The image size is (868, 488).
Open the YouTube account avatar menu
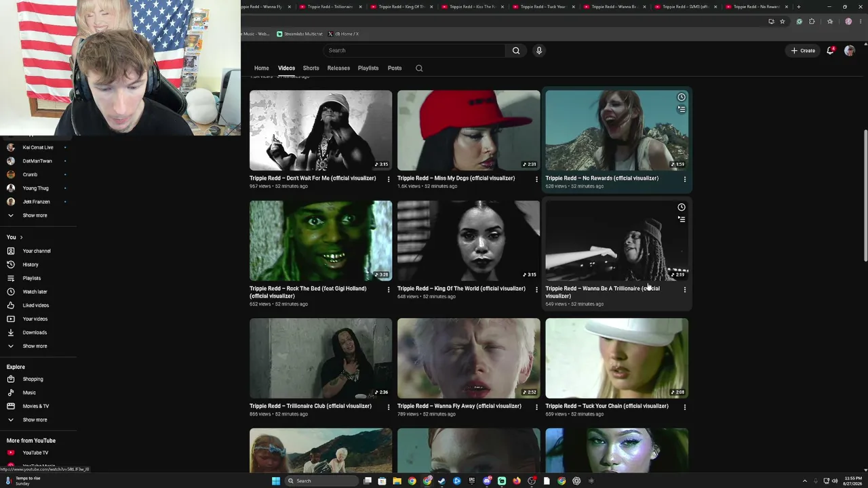(x=849, y=50)
